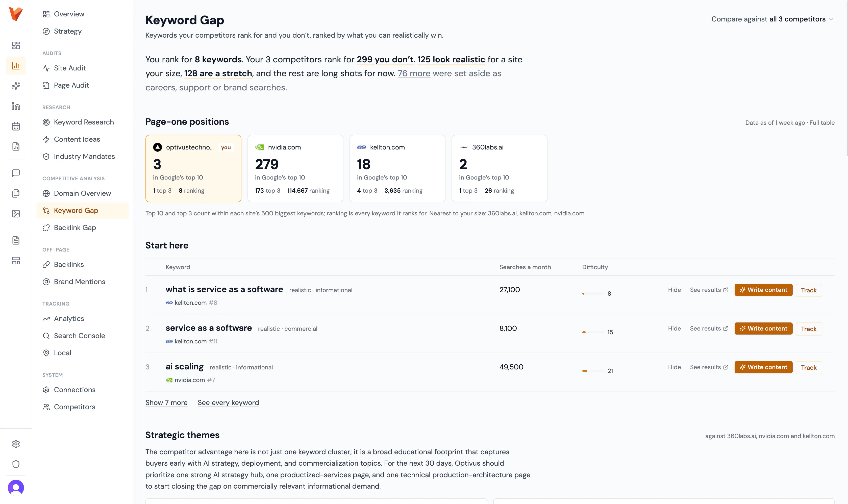Viewport: 848px width, 504px height.
Task: Open the report file icon below the calendar
Action: coord(16,146)
